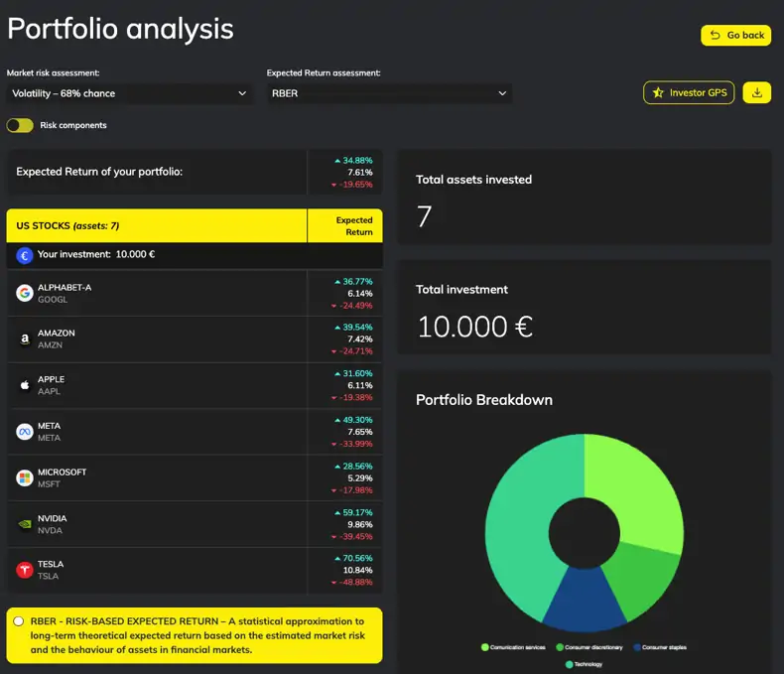This screenshot has height=674, width=784.
Task: Click Tesla's 10.84% expected return
Action: pyautogui.click(x=357, y=570)
